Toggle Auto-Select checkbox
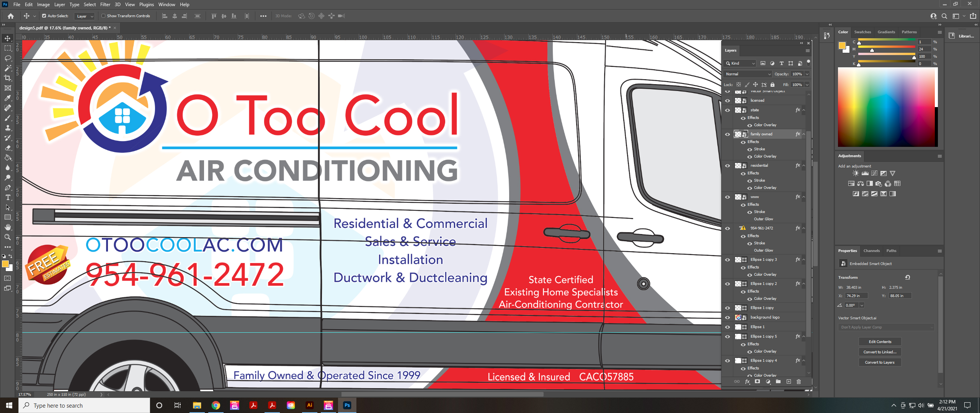The height and width of the screenshot is (413, 980). (x=44, y=16)
